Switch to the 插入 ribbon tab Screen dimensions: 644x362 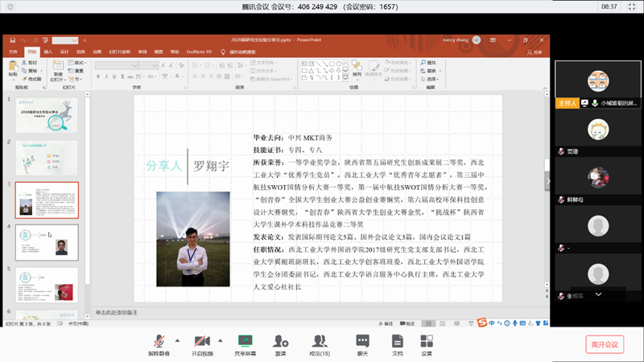[48, 51]
